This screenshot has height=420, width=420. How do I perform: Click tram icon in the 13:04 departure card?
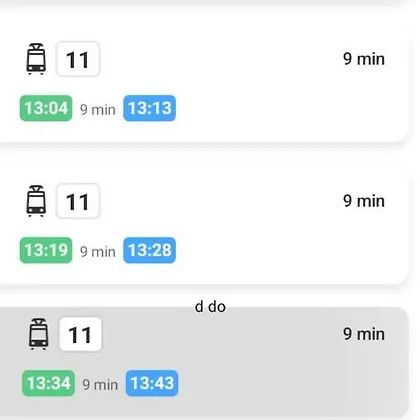(x=36, y=59)
